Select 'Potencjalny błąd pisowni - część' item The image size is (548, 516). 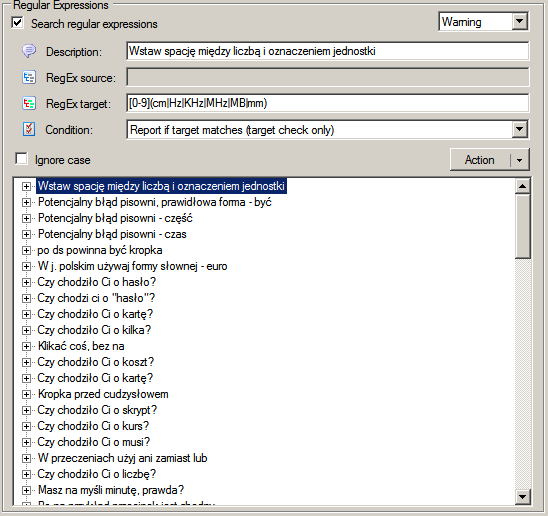click(x=115, y=218)
